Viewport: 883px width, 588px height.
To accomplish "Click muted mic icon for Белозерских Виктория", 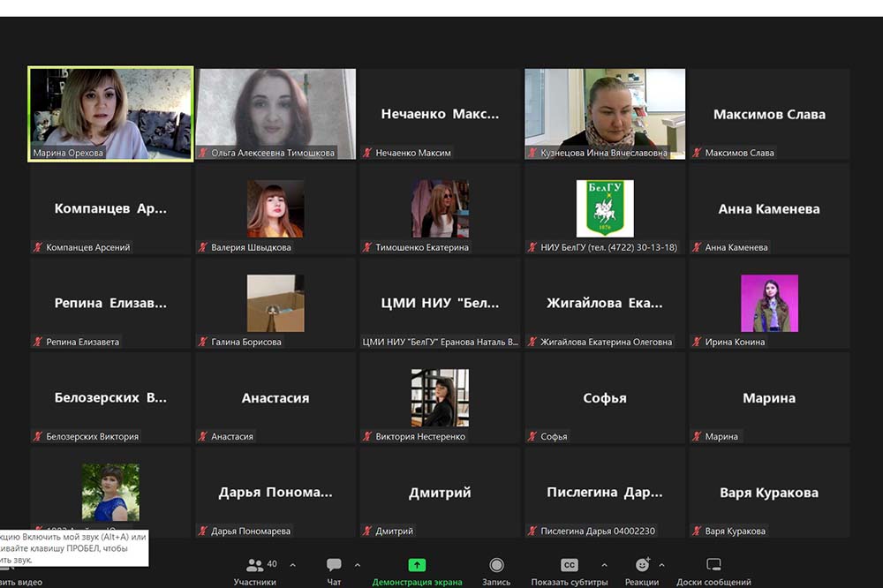I will click(x=38, y=436).
